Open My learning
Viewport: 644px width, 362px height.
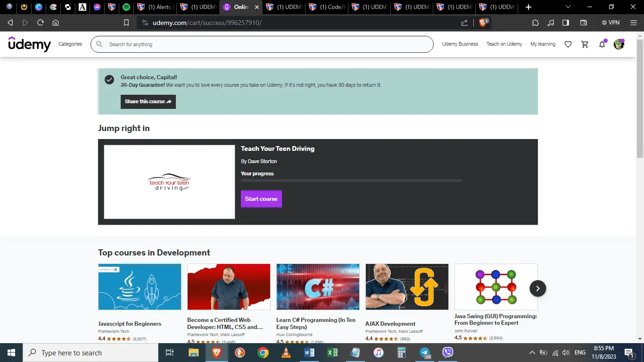click(x=543, y=44)
